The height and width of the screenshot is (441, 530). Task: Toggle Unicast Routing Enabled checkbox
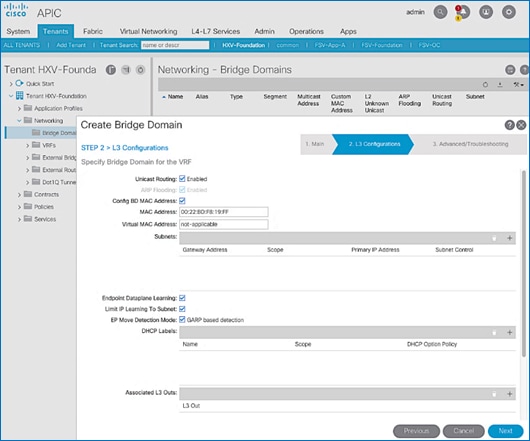[182, 178]
